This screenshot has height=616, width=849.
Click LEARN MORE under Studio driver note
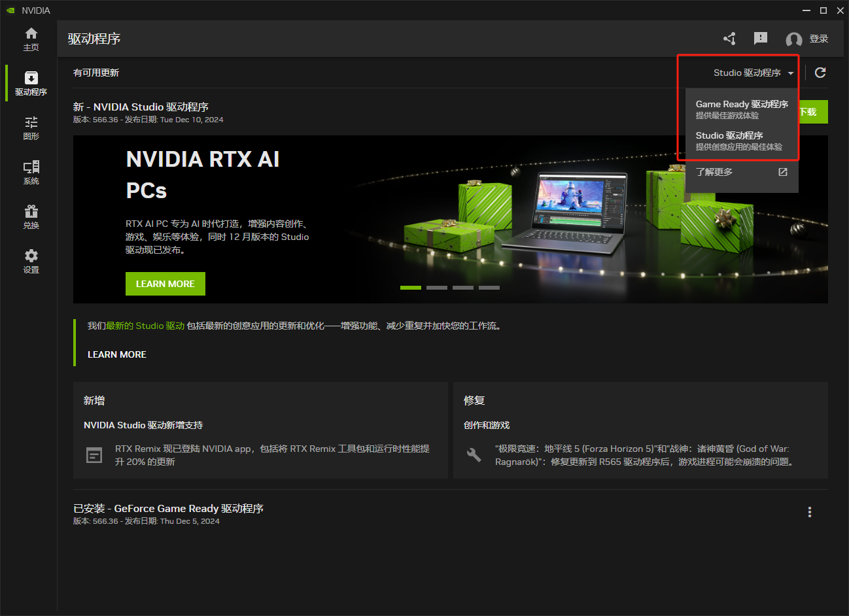click(117, 354)
